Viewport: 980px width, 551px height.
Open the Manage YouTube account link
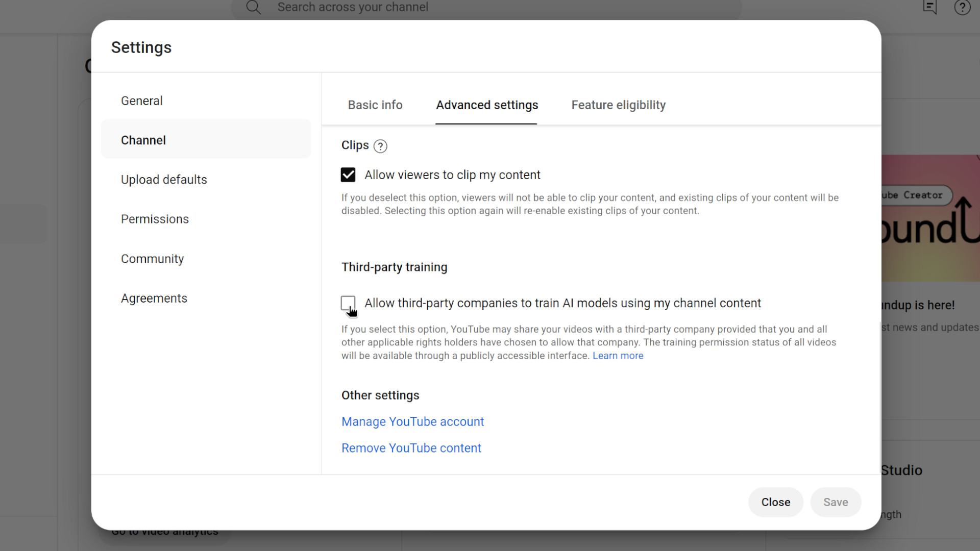pyautogui.click(x=412, y=422)
